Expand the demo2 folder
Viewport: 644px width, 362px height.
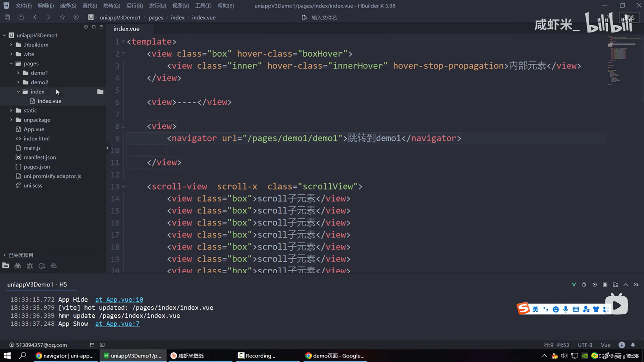point(18,82)
